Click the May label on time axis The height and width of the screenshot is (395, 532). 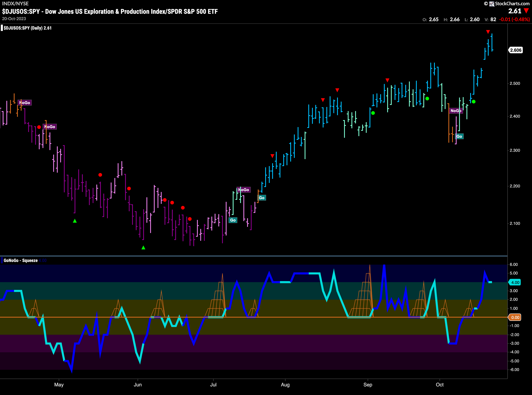[59, 385]
